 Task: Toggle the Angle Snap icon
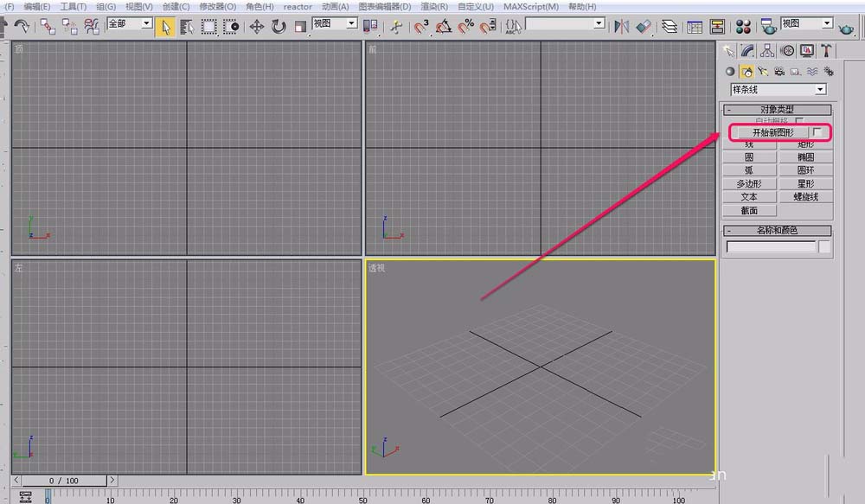click(444, 27)
